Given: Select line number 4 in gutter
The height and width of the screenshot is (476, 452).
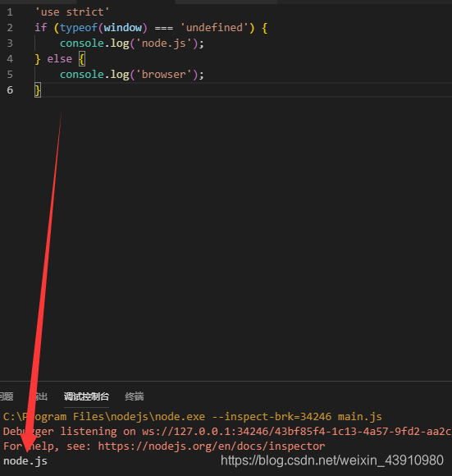Looking at the screenshot, I should [x=10, y=59].
